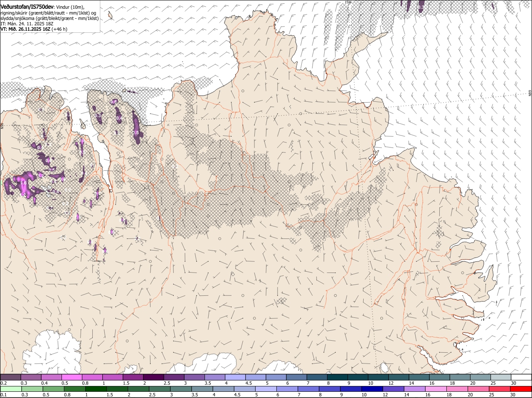Screen dimensions: 532x398
Task: Select the dark teal 8 swatch, top legend row
Action: (x=337, y=377)
